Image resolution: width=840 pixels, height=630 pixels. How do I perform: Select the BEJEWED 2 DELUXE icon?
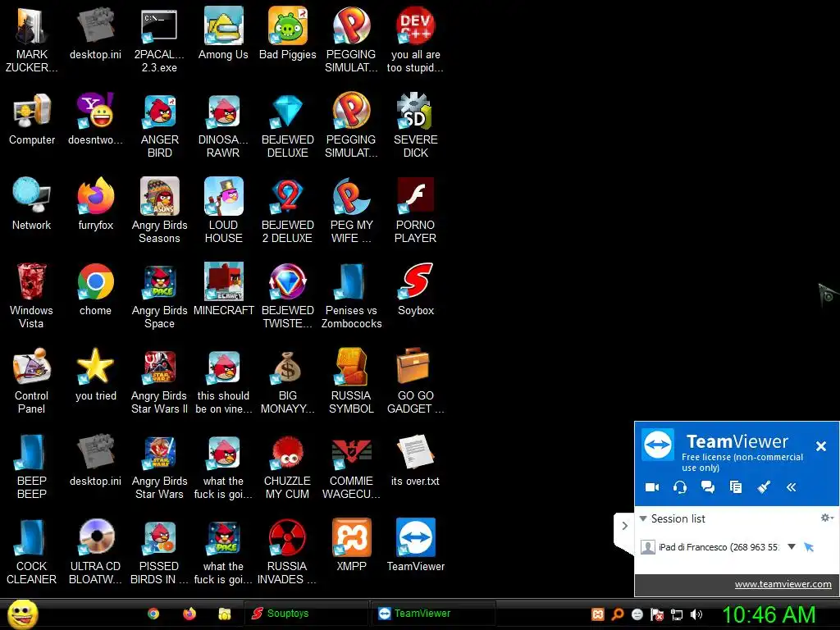click(x=288, y=211)
